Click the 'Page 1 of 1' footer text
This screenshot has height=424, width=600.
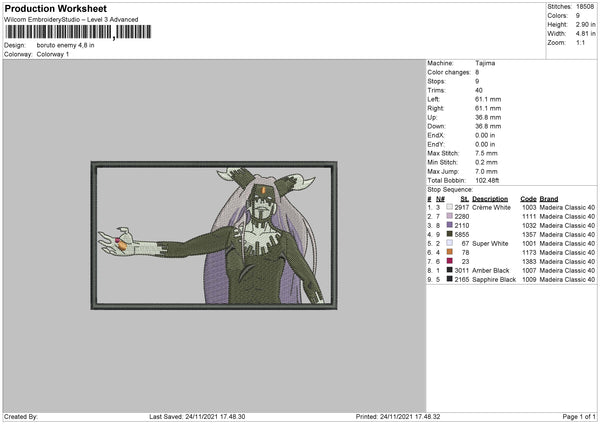pos(579,417)
